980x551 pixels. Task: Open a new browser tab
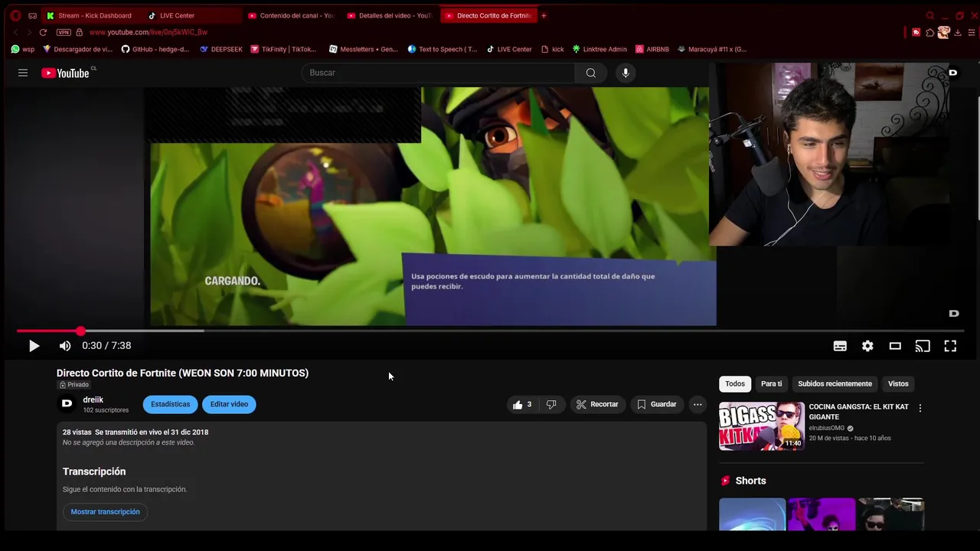click(544, 15)
